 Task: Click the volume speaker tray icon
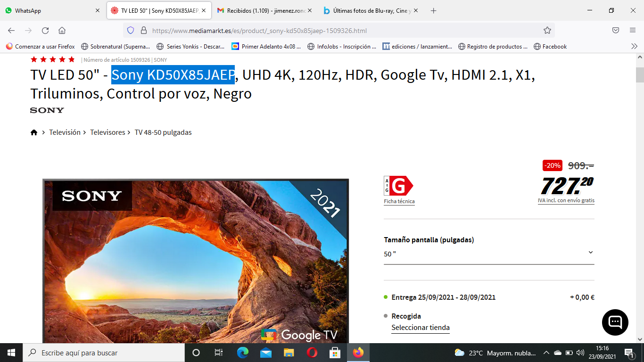[x=580, y=353]
